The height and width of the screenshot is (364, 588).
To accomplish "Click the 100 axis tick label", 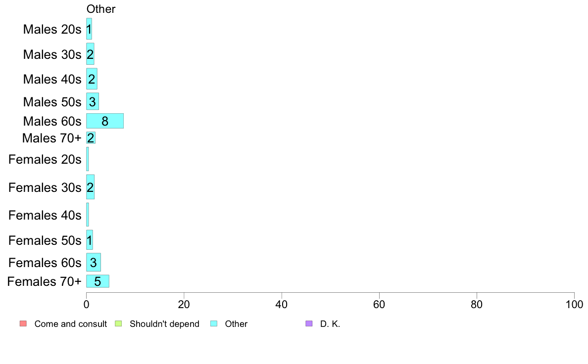I will pos(574,304).
